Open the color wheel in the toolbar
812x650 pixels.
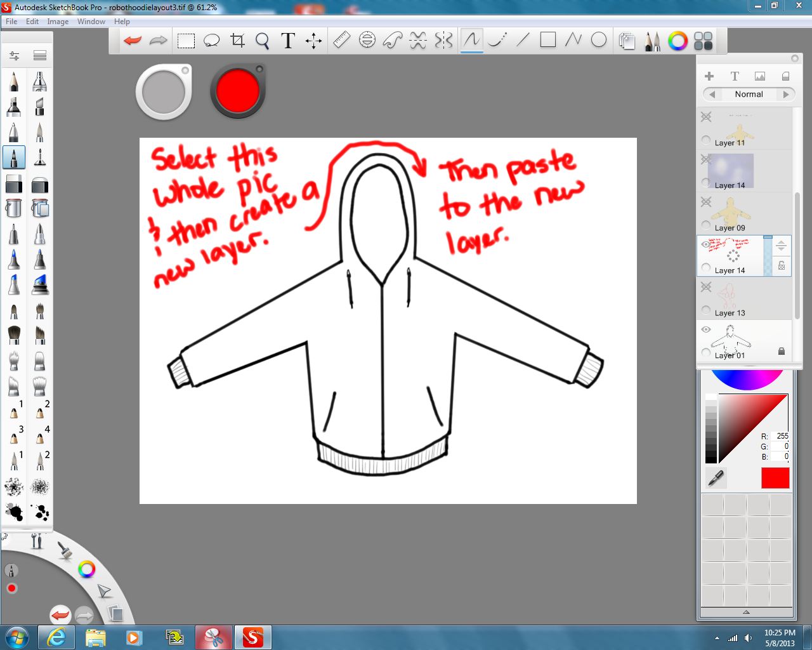pos(678,41)
